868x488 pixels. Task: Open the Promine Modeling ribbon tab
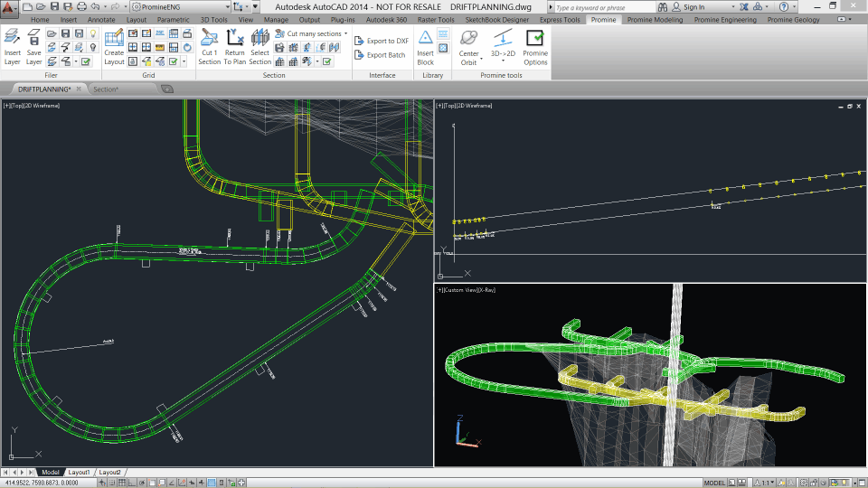coord(656,19)
